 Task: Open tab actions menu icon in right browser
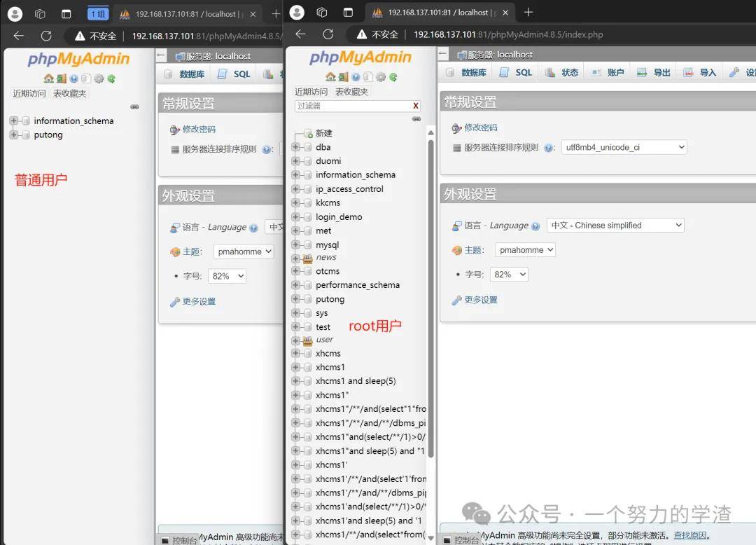coord(348,13)
